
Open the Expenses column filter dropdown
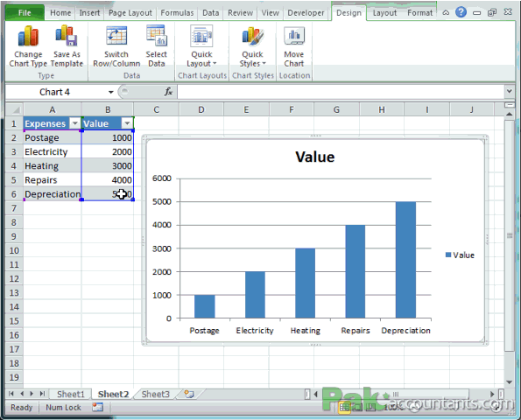[x=75, y=123]
